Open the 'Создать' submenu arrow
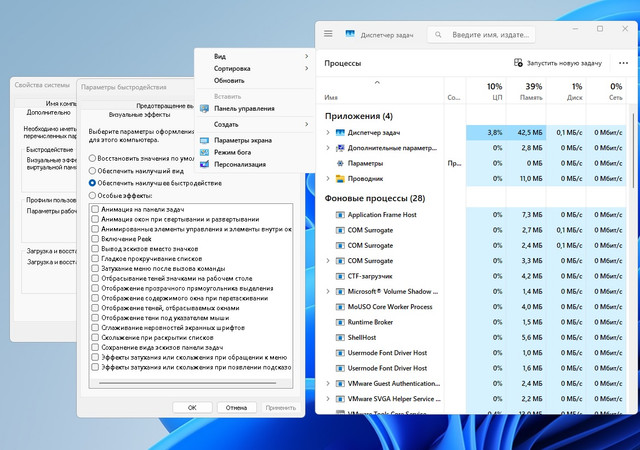The image size is (640, 450). [307, 124]
